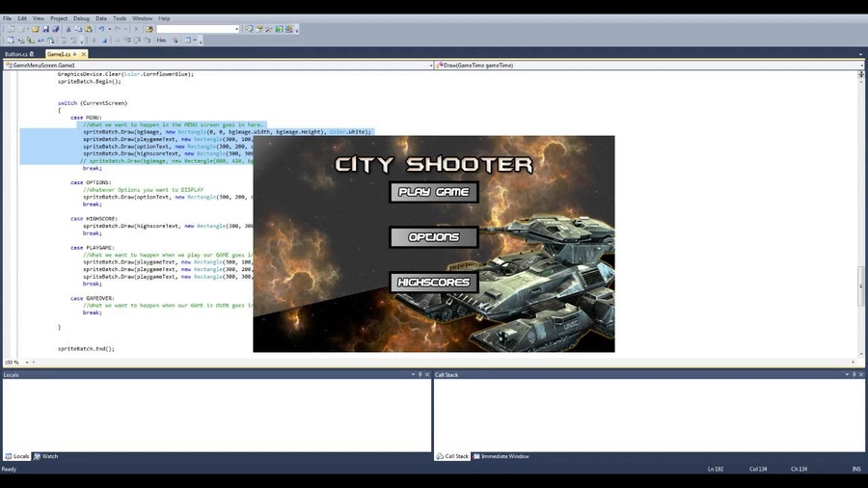This screenshot has height=488, width=868.
Task: Click the Hex display toolbar button
Action: point(162,41)
